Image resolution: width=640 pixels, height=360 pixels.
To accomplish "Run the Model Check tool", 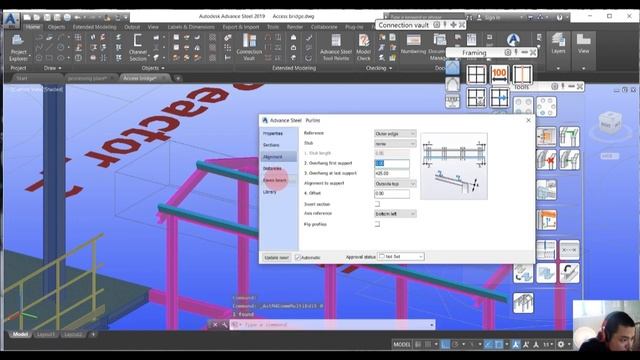I will pyautogui.click(x=363, y=48).
